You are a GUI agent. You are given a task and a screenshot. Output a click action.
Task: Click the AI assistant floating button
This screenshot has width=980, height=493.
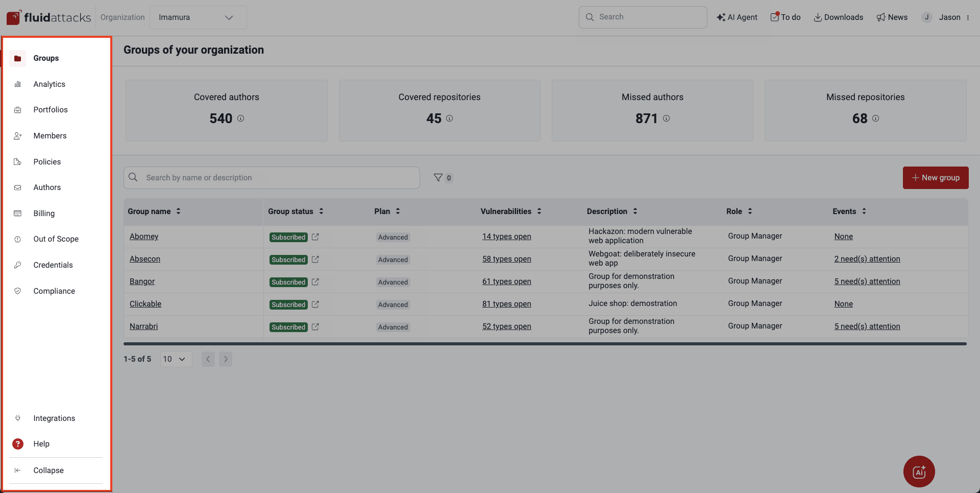click(919, 472)
